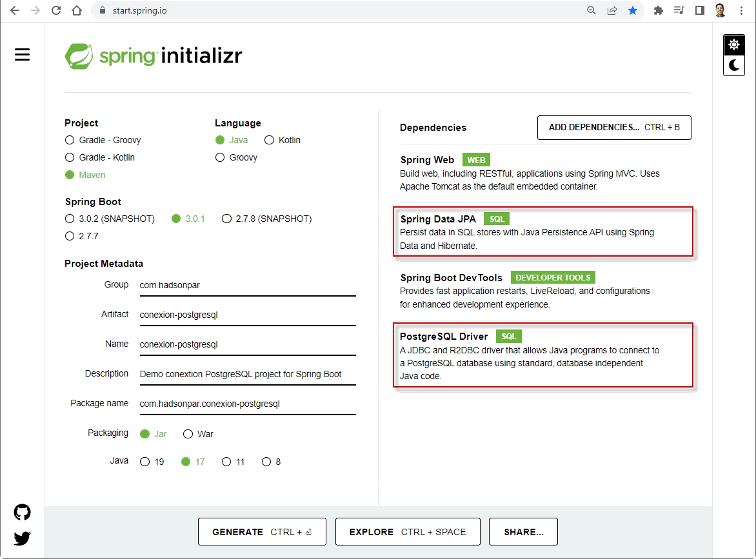Select Java version 11
This screenshot has height=559, width=756.
pos(233,462)
